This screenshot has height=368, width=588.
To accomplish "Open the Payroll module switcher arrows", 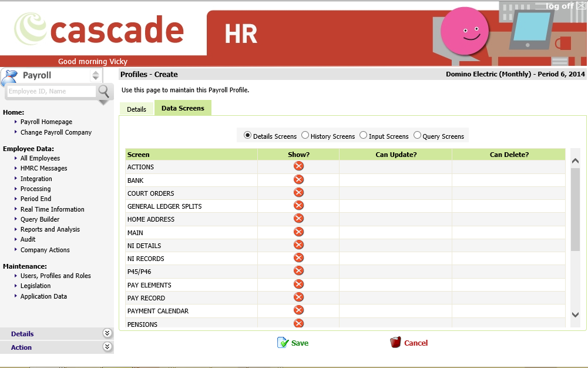I will [96, 75].
